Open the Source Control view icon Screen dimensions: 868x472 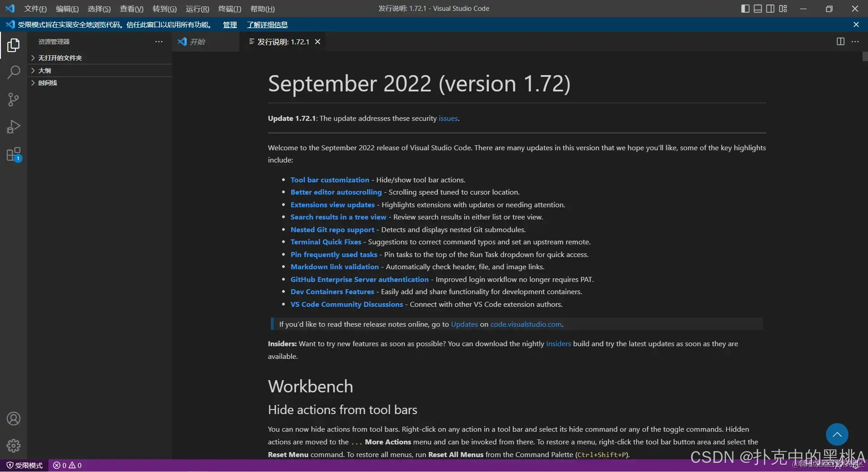point(14,100)
